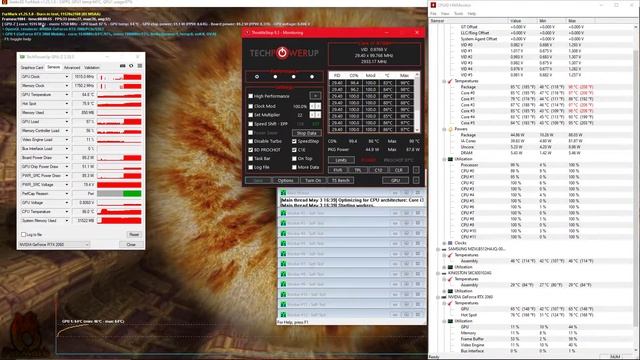Click Limits button in ThrottleStop
The width and height of the screenshot is (640, 360).
(341, 160)
